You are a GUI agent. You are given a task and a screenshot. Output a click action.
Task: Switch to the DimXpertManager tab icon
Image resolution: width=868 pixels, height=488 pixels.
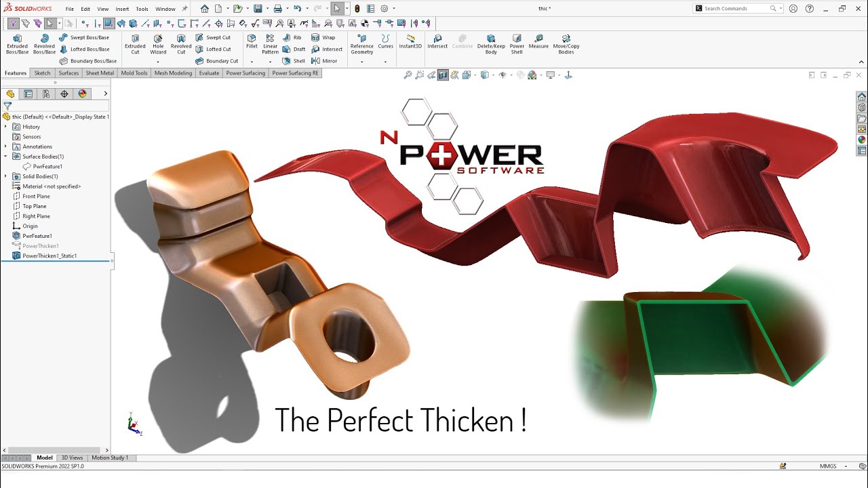pos(64,94)
